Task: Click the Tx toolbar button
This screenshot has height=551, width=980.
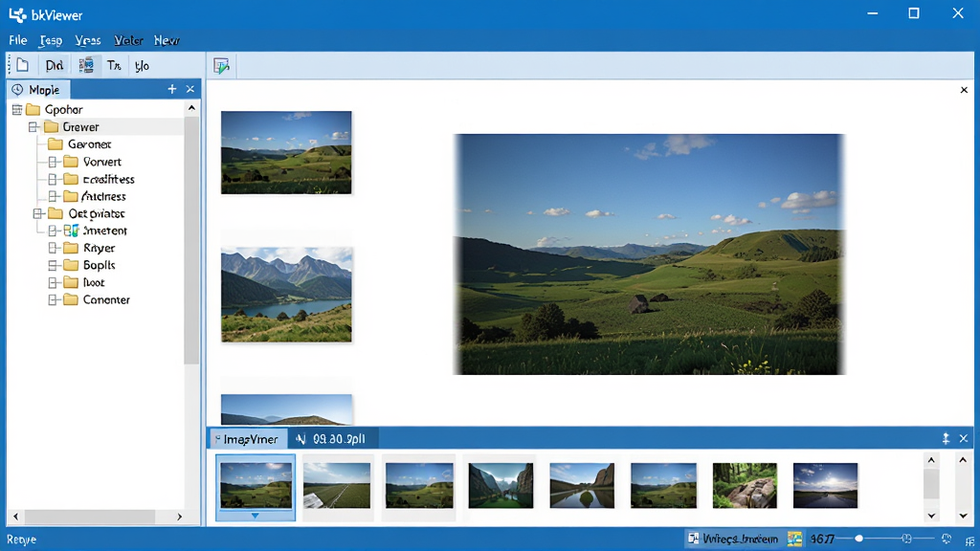Action: point(113,66)
